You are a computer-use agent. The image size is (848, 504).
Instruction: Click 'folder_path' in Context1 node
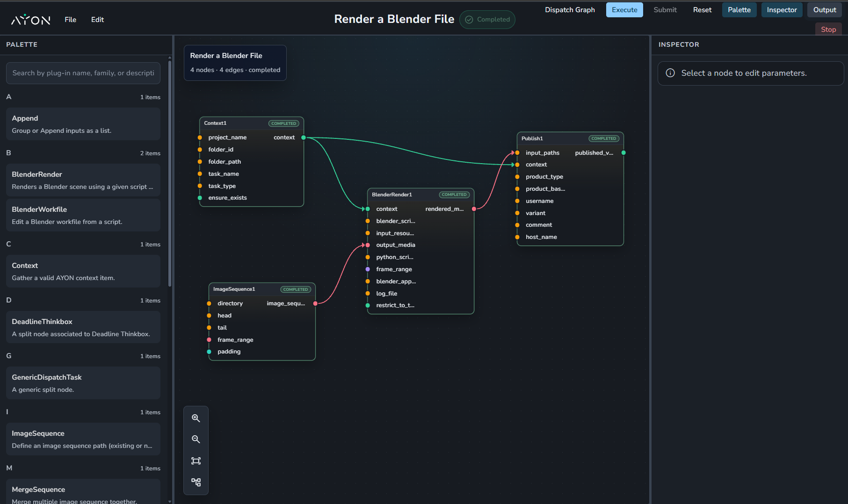[x=225, y=162]
